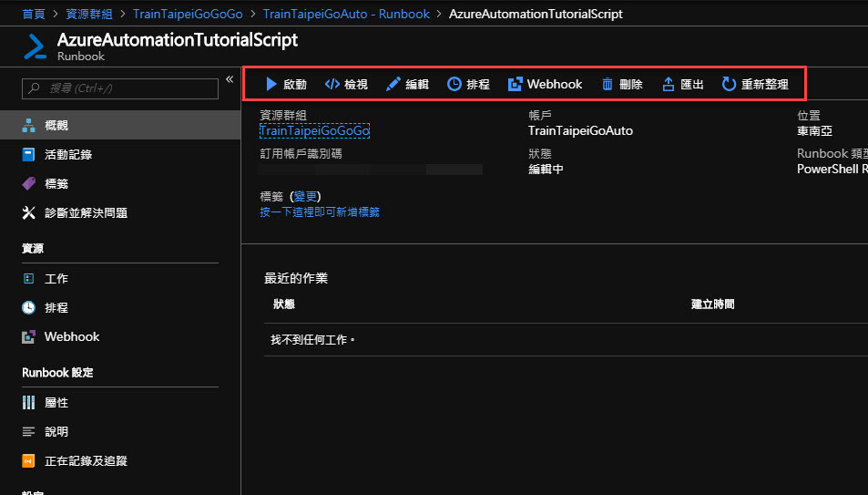Viewport: 868px width, 495px height.
Task: Click the 最近的作業 heading
Action: pyautogui.click(x=296, y=278)
